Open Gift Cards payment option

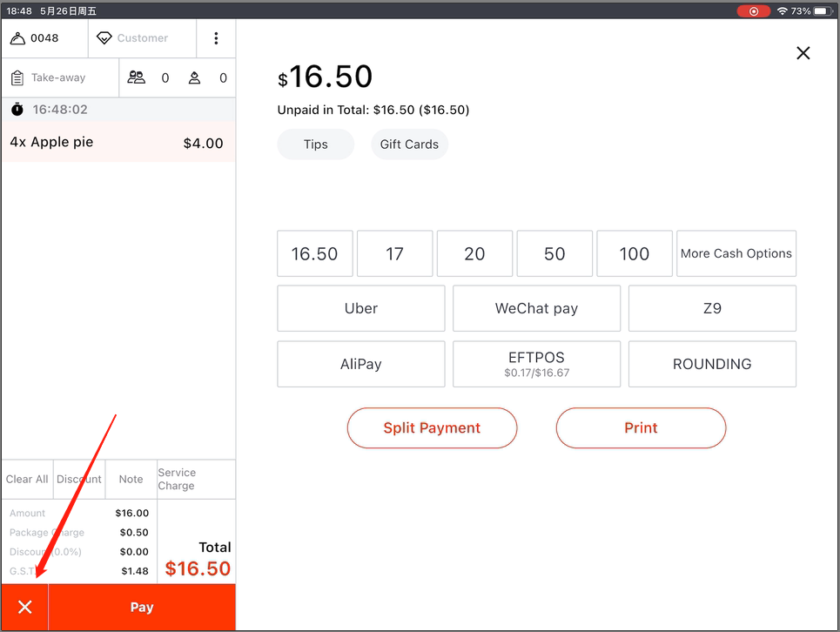409,145
